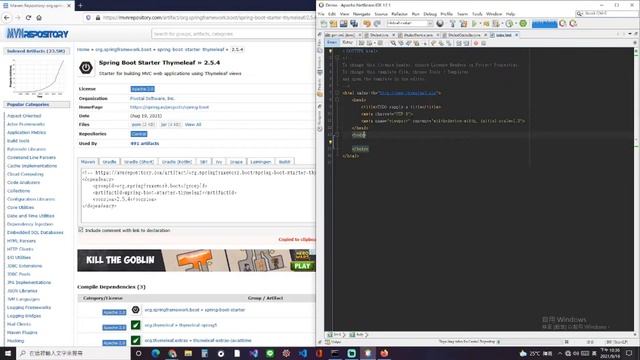This screenshot has height=360, width=640.
Task: Open a new Firefox tab
Action: click(x=80, y=5)
